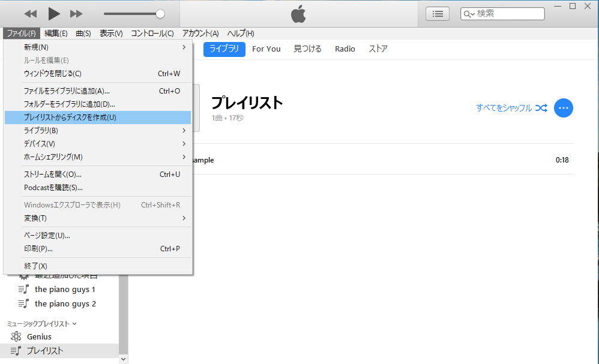Choose ストリームを開く(O)...
Image resolution: width=599 pixels, height=364 pixels.
(x=98, y=175)
